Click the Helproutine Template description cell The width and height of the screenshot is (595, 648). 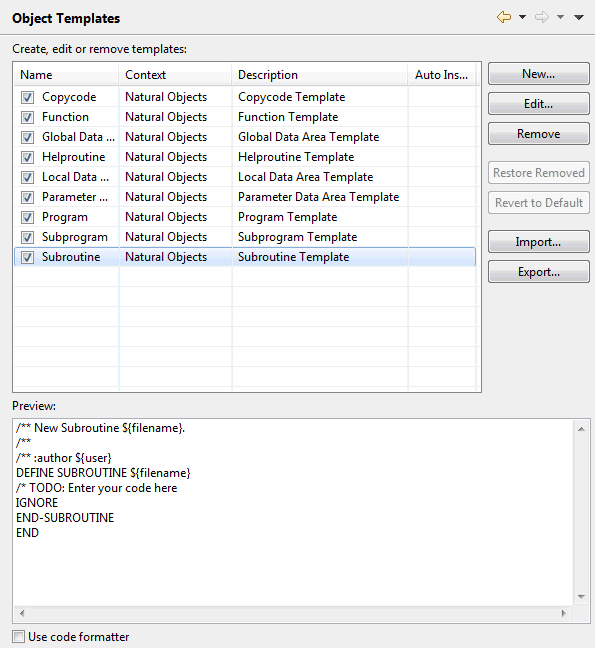pos(296,157)
